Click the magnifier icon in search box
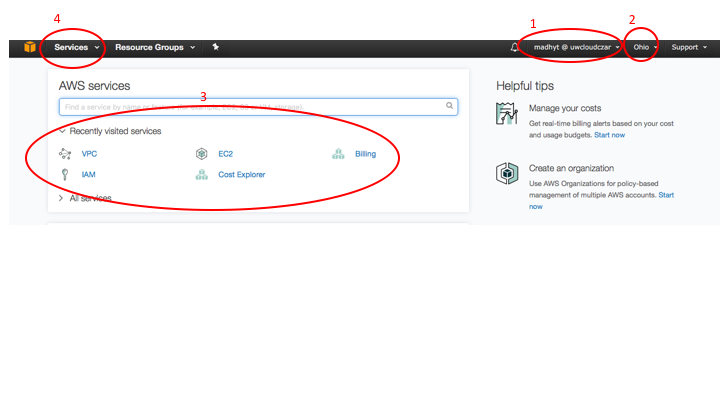720x405 pixels. [x=449, y=106]
